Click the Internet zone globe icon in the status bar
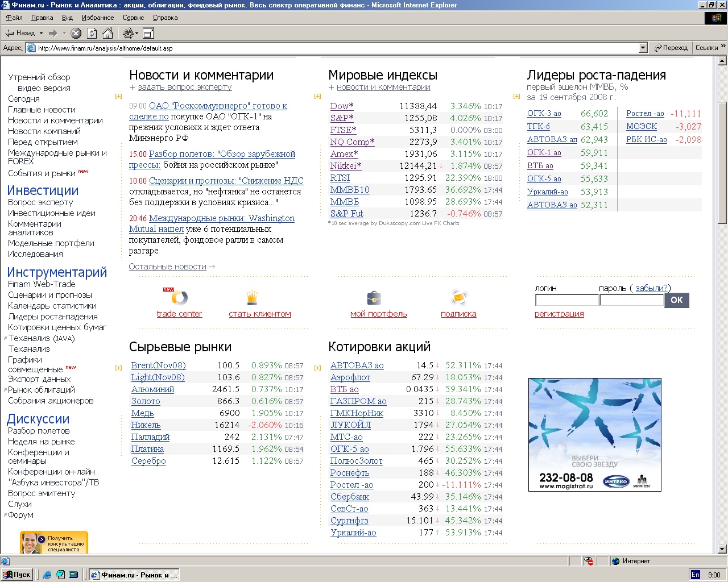This screenshot has width=728, height=582. pos(615,561)
